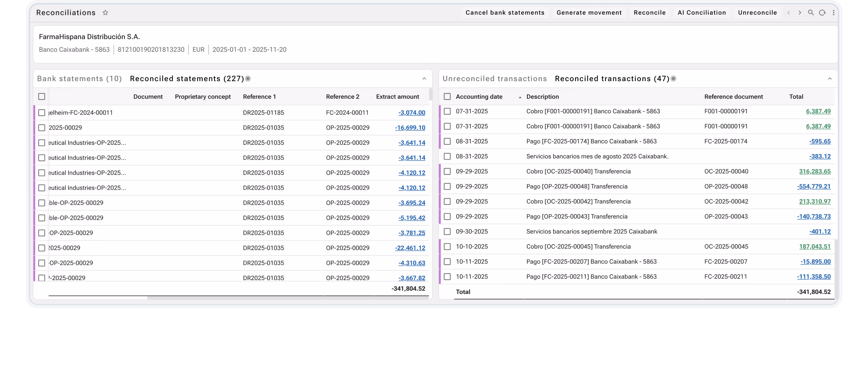Tick the select-all checkbox in transactions table
The height and width of the screenshot is (388, 868).
point(448,97)
